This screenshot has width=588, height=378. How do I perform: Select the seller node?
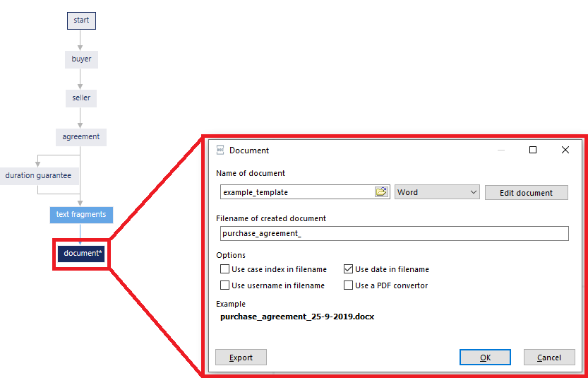81,98
